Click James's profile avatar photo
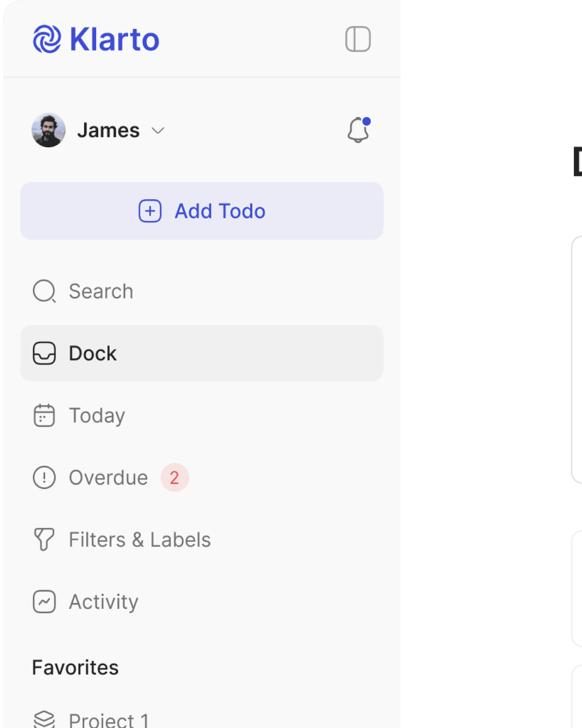 48,130
